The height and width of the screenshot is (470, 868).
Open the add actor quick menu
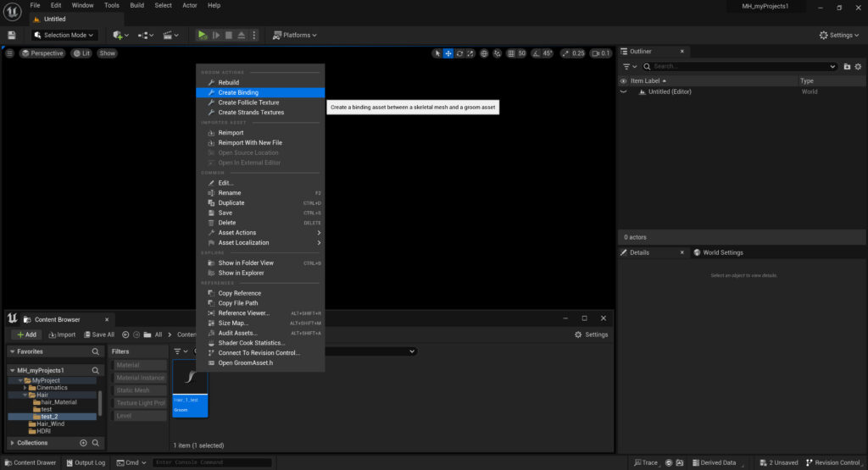(120, 35)
